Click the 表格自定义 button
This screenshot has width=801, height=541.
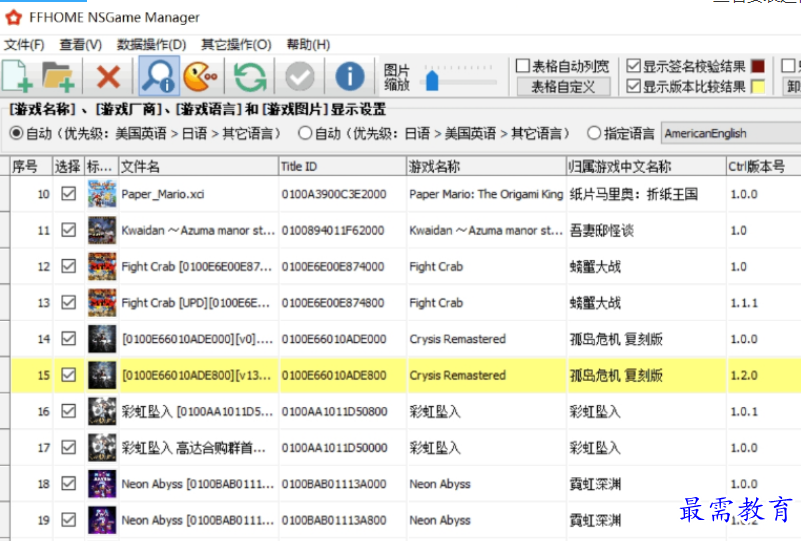tap(563, 87)
